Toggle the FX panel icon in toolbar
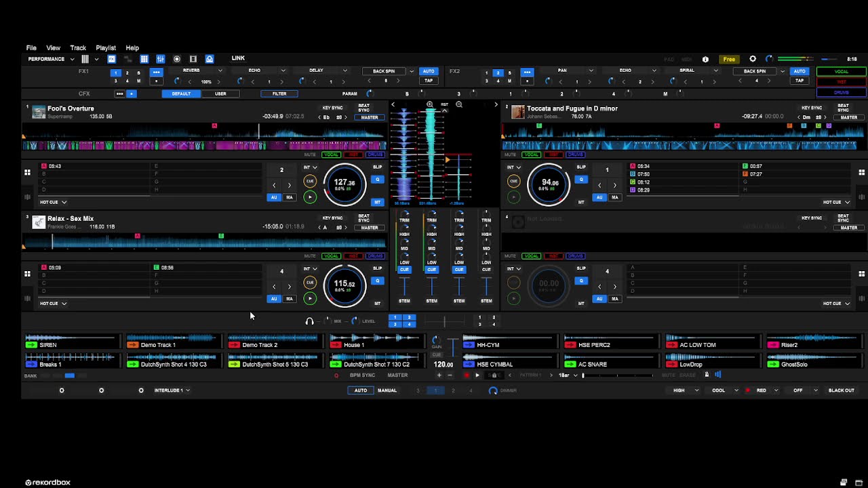Image resolution: width=868 pixels, height=488 pixels. tap(112, 59)
